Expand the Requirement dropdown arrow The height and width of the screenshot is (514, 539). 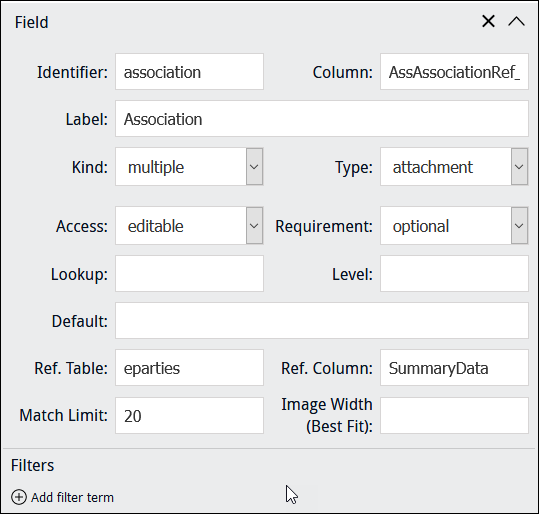click(x=519, y=226)
